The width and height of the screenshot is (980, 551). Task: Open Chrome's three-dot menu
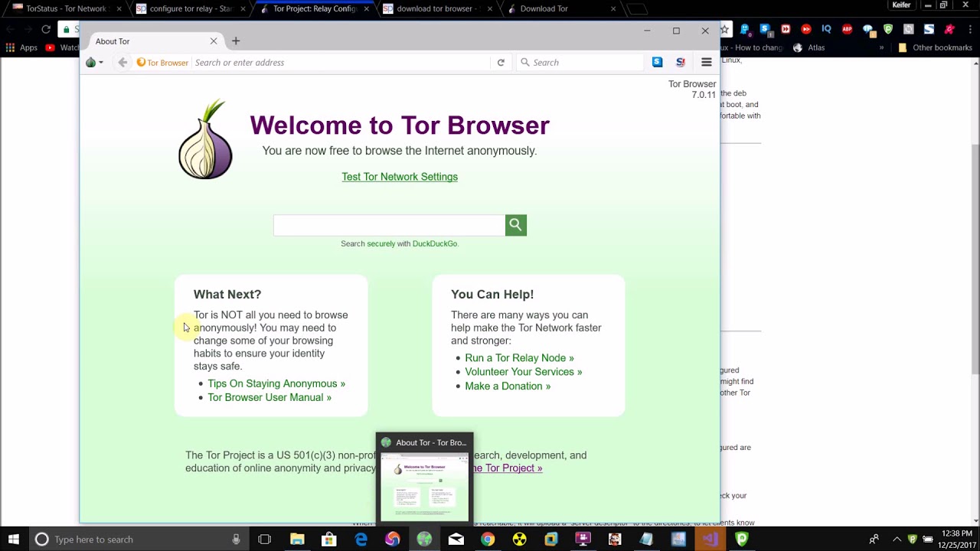tap(969, 29)
